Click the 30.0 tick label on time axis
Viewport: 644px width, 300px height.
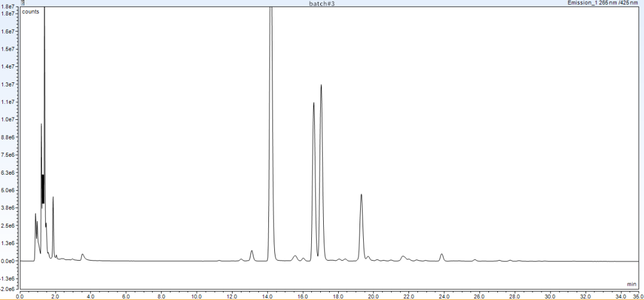point(550,296)
